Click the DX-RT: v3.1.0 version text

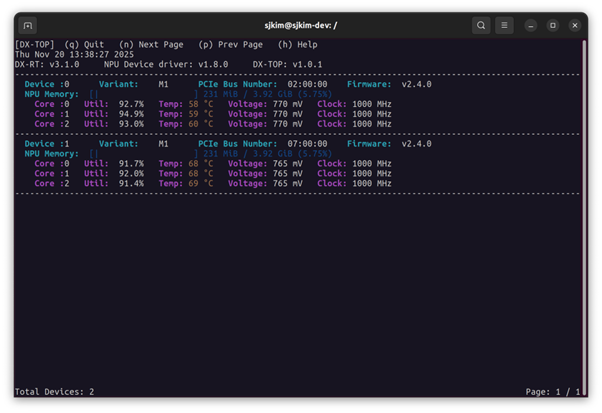coord(47,64)
